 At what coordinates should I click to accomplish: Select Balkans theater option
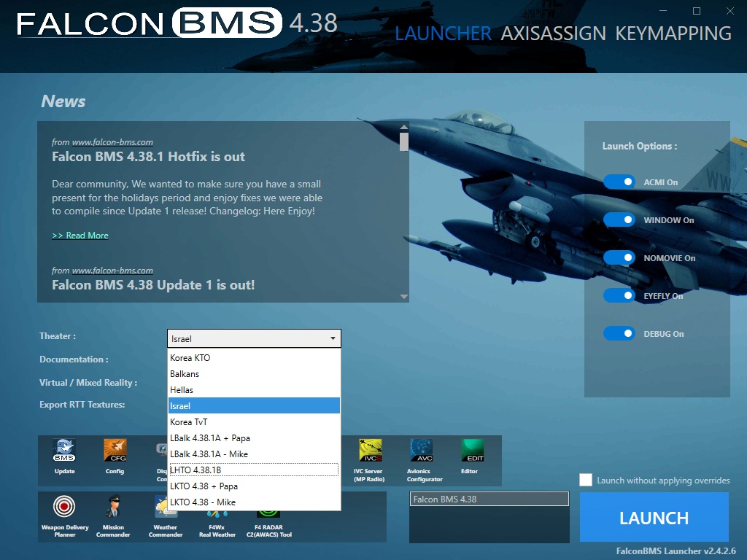254,374
